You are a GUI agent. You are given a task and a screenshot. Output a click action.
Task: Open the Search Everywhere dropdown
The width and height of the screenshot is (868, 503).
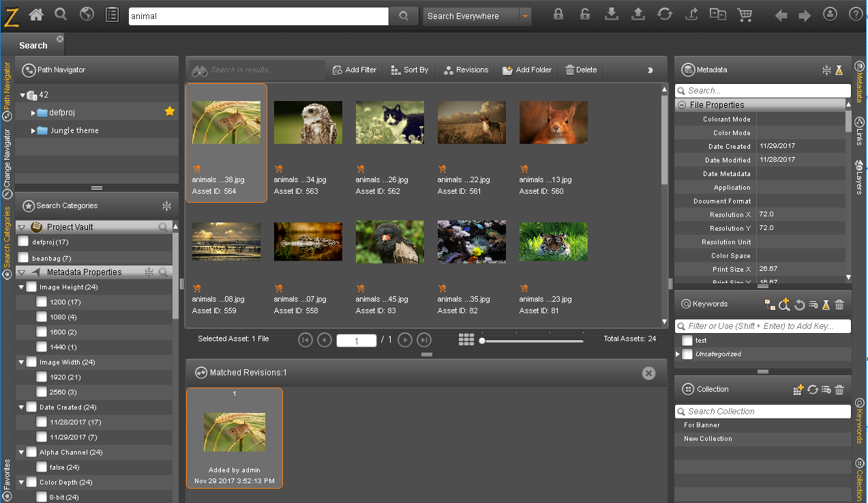click(x=525, y=16)
